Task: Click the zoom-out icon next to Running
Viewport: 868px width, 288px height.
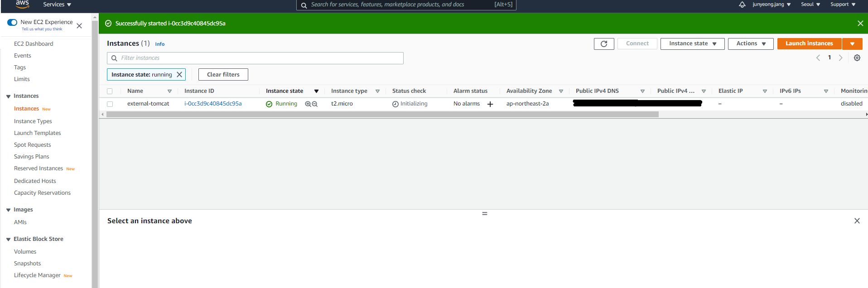Action: tap(315, 104)
